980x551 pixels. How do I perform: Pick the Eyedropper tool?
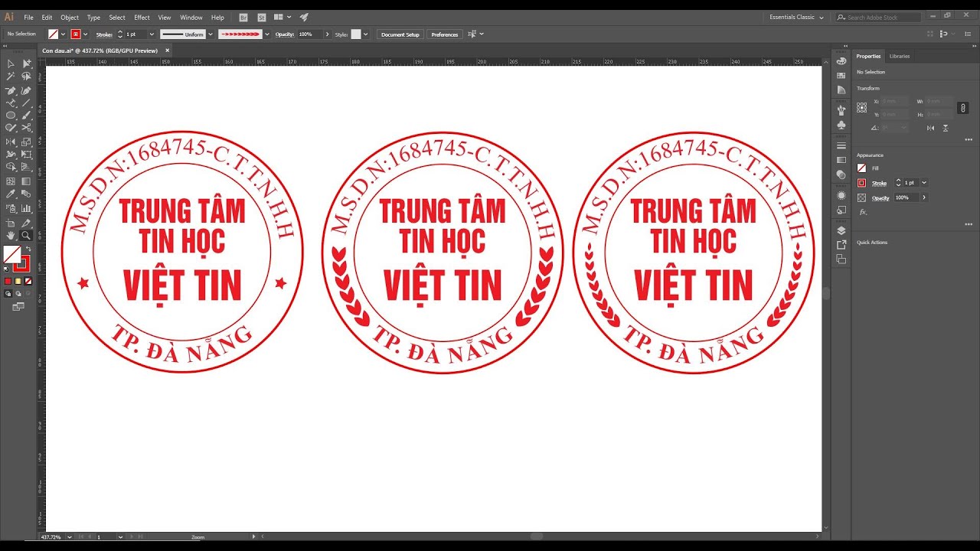tap(11, 194)
